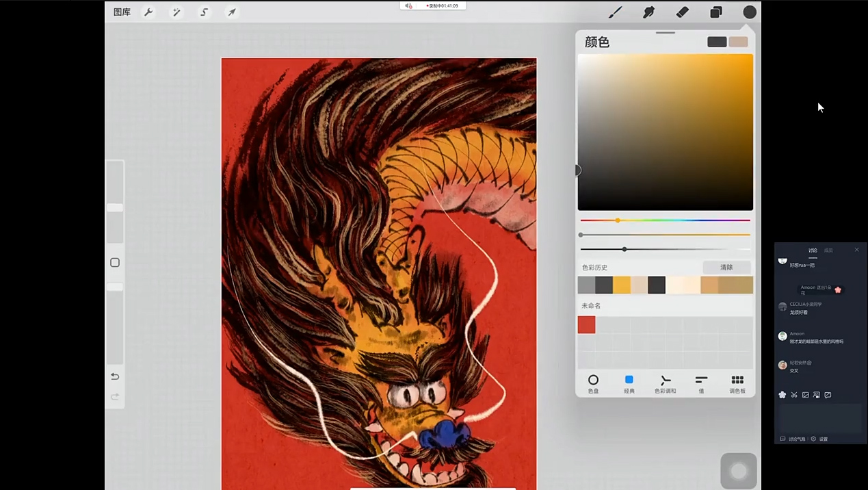868x490 pixels.
Task: Select the Selection S tool
Action: click(x=204, y=12)
